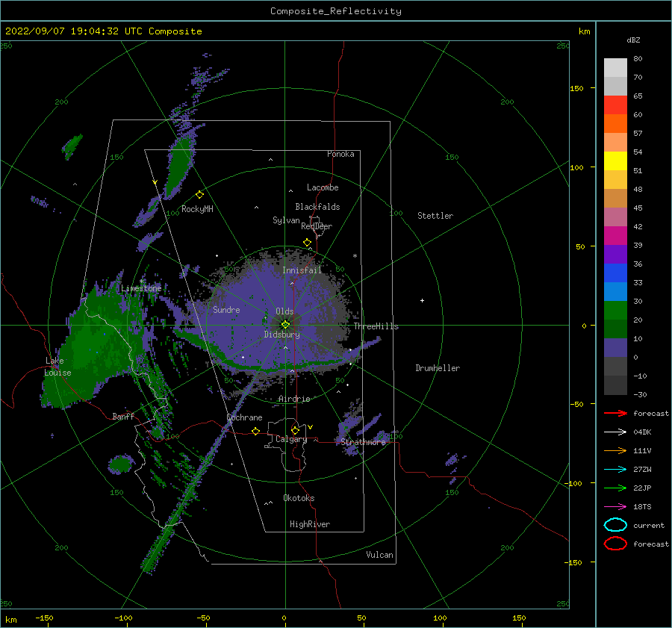Click the Strathmore label
Image resolution: width=672 pixels, height=628 pixels.
pos(363,442)
